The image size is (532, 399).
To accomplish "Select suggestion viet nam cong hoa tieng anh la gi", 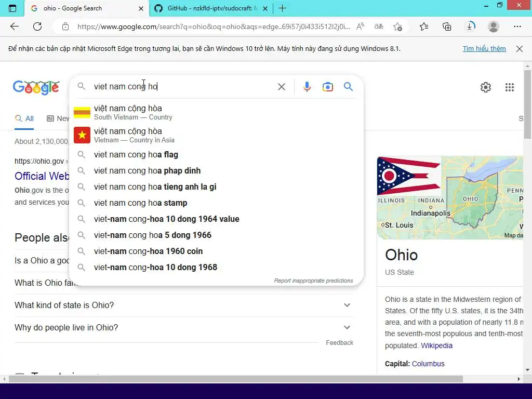I will tap(216, 187).
